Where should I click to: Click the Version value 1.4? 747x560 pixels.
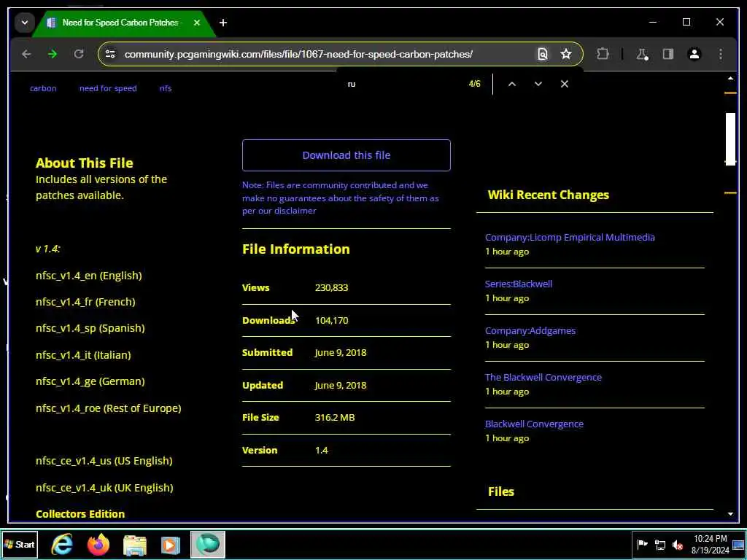pos(322,451)
